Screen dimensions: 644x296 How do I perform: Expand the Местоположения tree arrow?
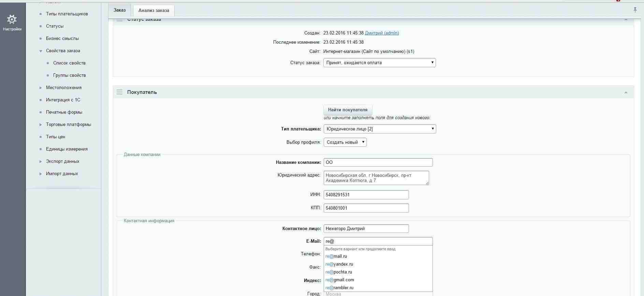(41, 88)
